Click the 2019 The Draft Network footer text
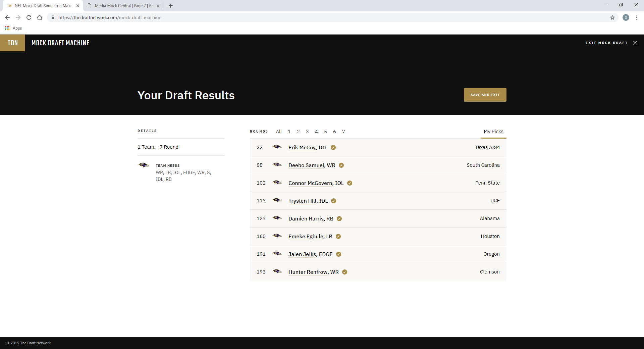Image resolution: width=644 pixels, height=349 pixels. 29,343
